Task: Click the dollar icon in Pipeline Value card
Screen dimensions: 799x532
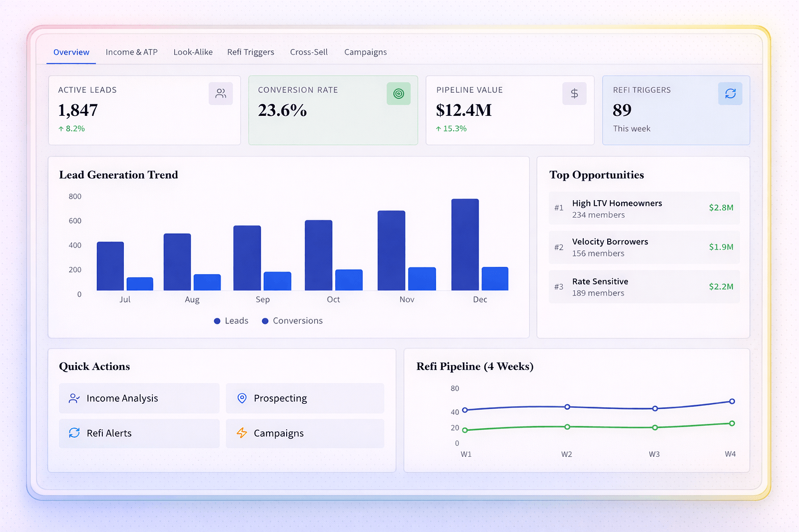Action: pyautogui.click(x=574, y=93)
